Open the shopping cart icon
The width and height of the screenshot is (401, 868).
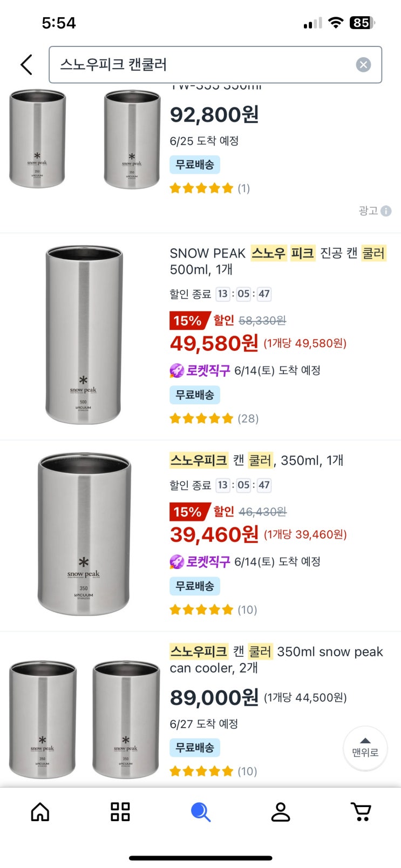(361, 812)
